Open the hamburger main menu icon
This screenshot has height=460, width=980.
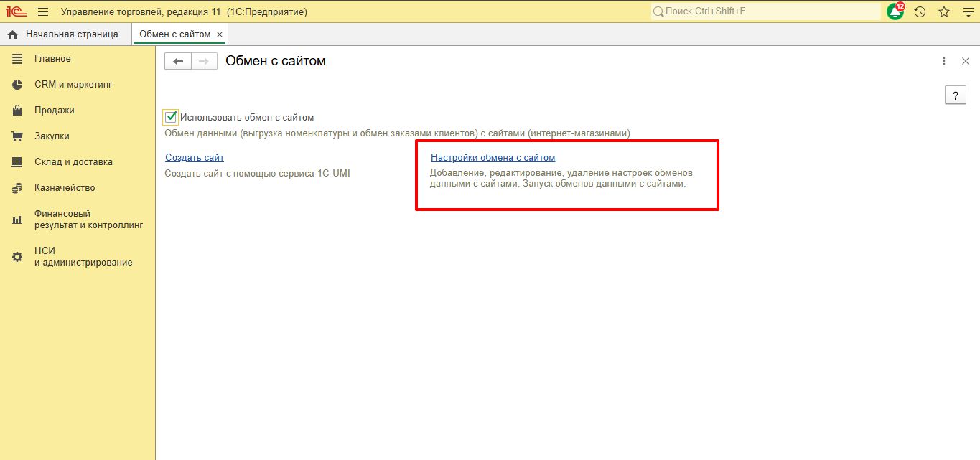pyautogui.click(x=43, y=11)
